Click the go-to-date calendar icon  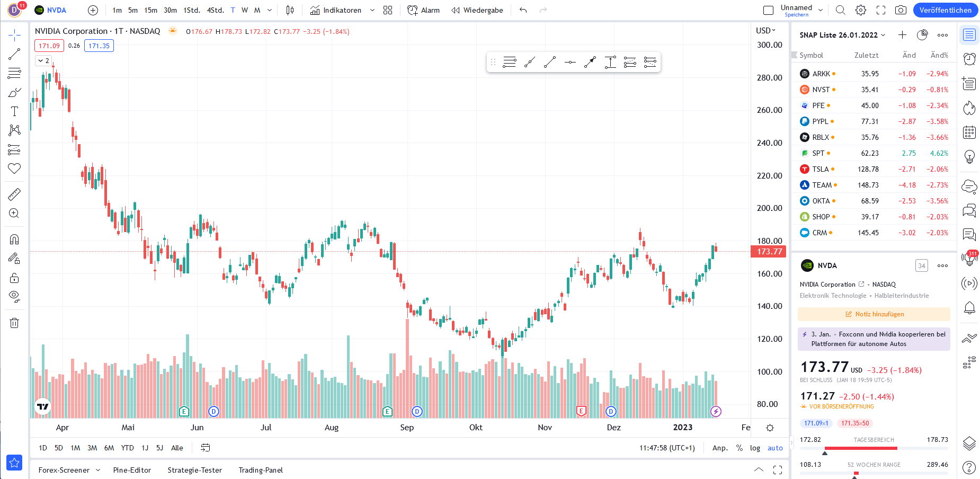click(x=206, y=448)
